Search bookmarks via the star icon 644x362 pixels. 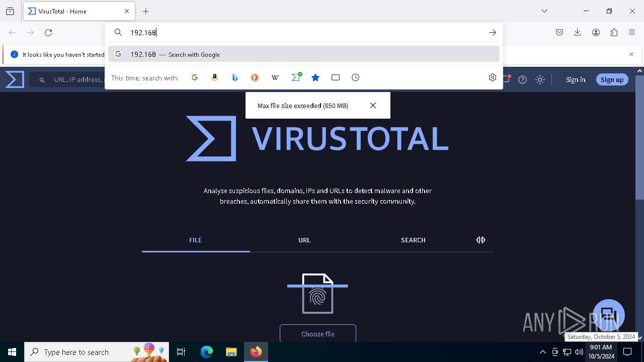tap(315, 77)
